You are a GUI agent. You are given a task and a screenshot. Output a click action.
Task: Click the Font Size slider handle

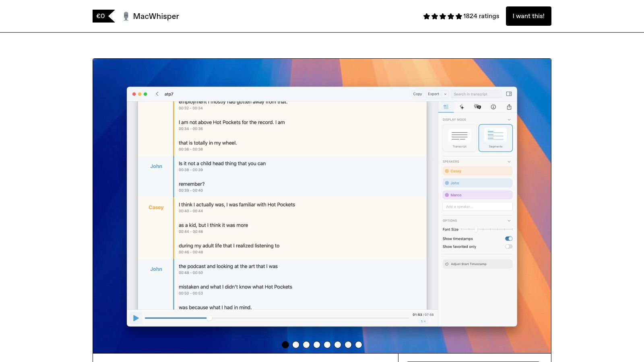pyautogui.click(x=476, y=229)
